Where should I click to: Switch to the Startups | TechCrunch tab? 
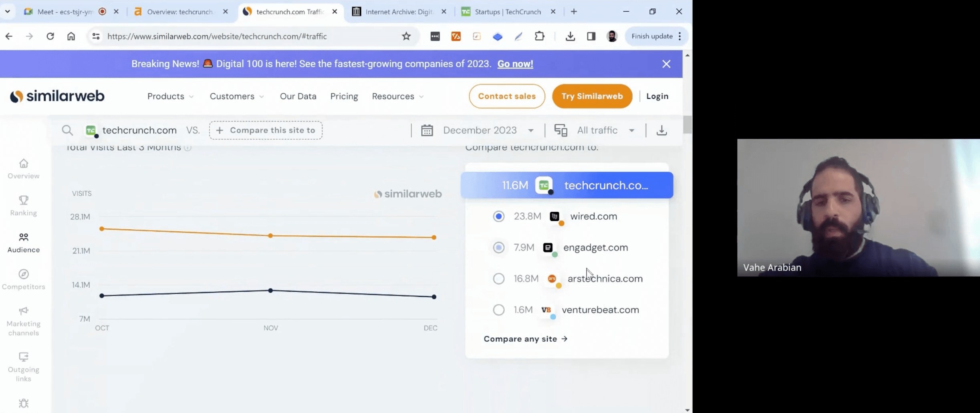coord(507,12)
